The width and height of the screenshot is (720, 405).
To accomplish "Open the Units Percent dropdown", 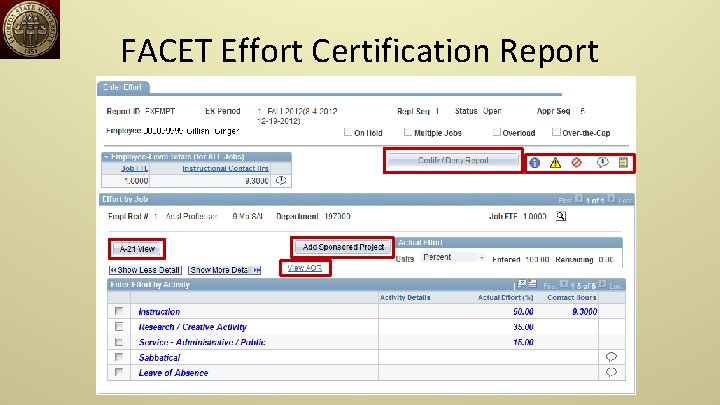I will [x=454, y=258].
